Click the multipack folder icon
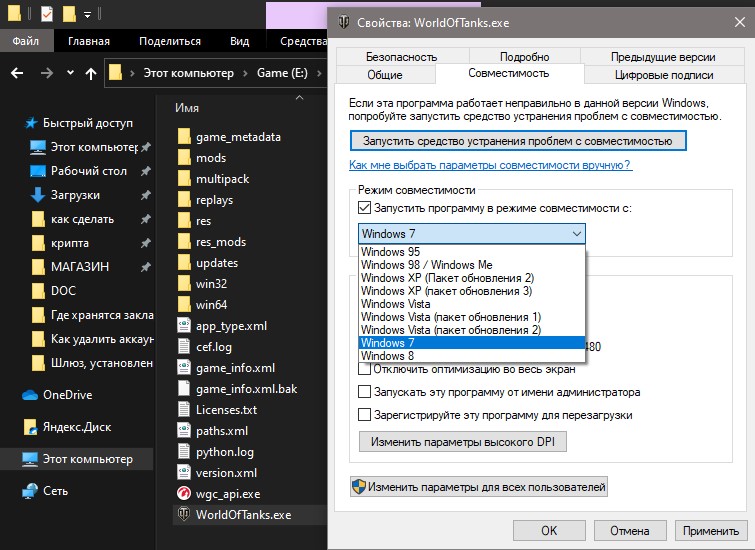 pos(184,179)
